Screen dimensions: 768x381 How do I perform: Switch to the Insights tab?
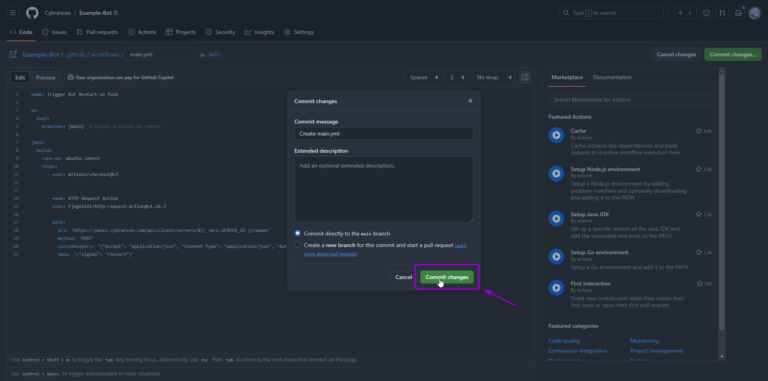coord(260,32)
